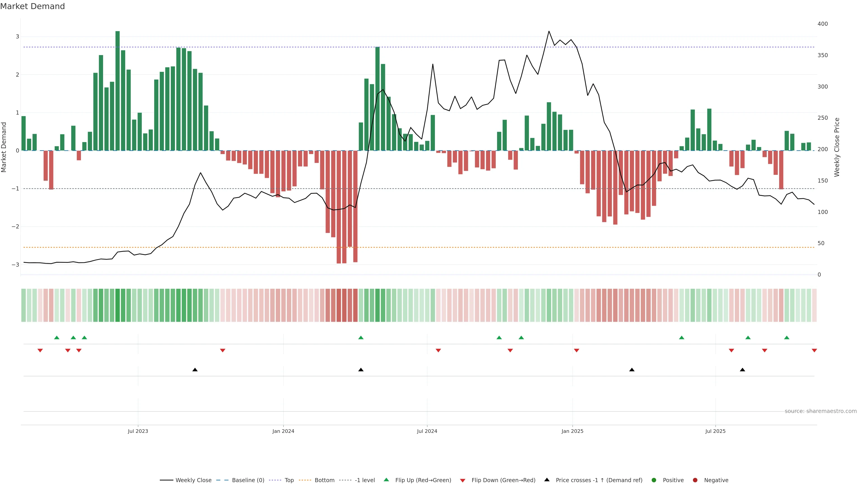Toggle the -1 level legend entry
Image resolution: width=868 pixels, height=488 pixels.
click(365, 480)
